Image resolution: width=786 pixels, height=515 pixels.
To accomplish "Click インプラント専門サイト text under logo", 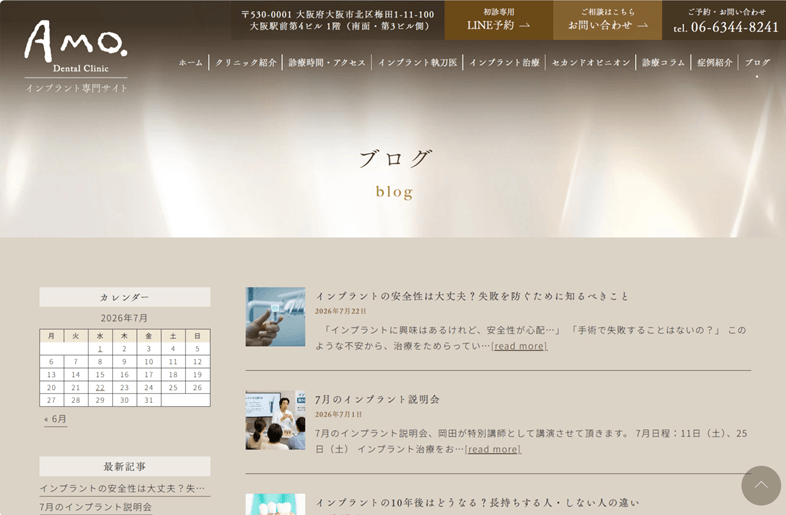I will tap(76, 88).
